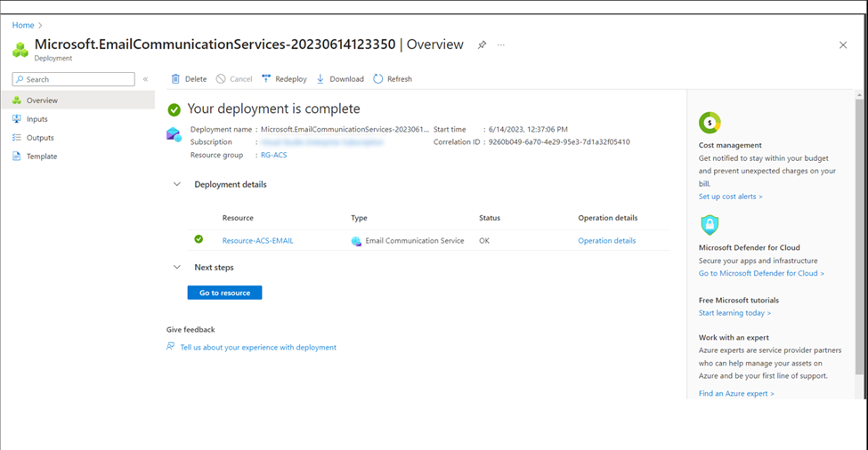Screen dimensions: 868x450
Task: Open Tell us about your experience link
Action: [258, 347]
